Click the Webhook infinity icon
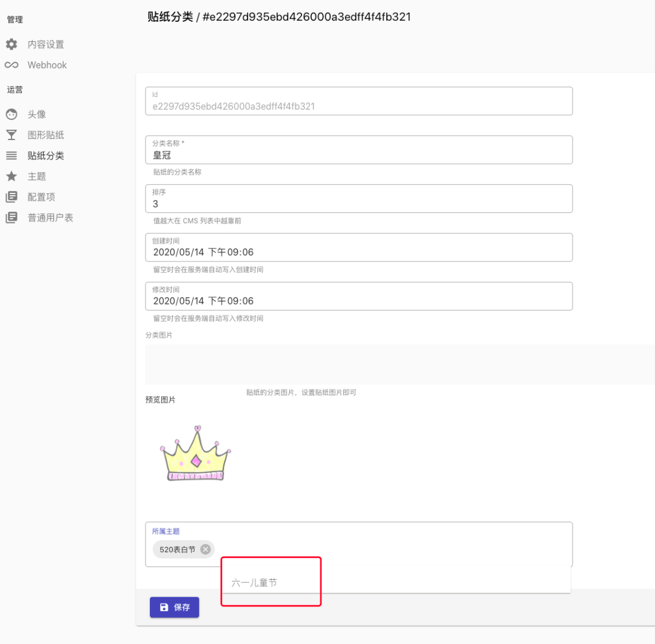655x644 pixels. 12,65
